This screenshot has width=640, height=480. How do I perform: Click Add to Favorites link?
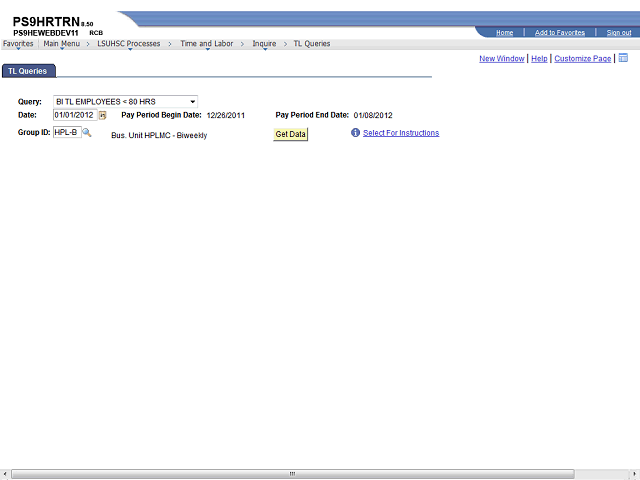click(x=560, y=33)
